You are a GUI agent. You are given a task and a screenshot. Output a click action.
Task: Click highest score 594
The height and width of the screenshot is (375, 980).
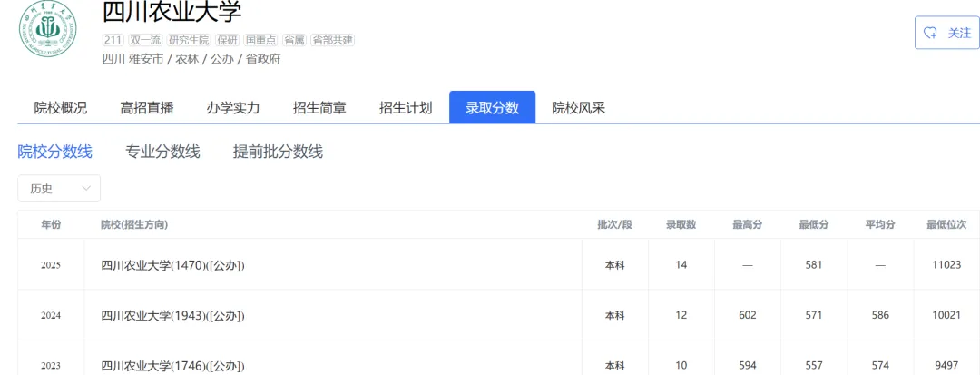point(748,366)
